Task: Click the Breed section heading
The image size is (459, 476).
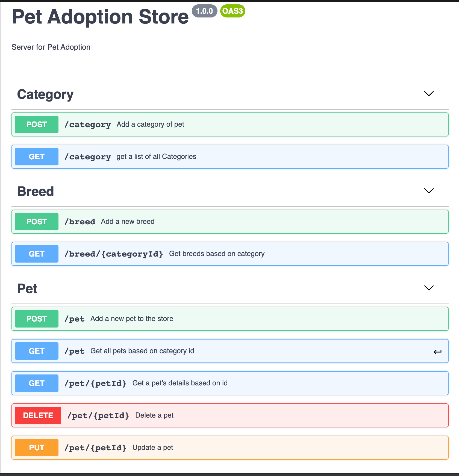Action: pos(36,192)
